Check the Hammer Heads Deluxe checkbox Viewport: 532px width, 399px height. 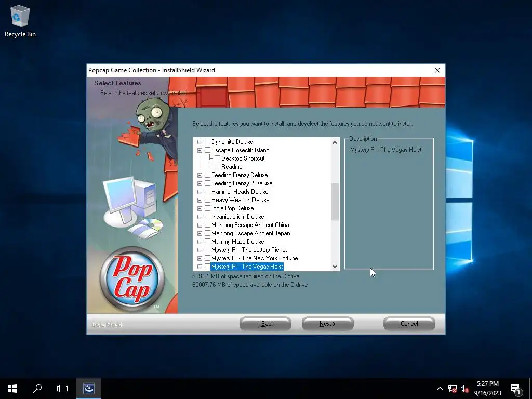[x=208, y=192]
